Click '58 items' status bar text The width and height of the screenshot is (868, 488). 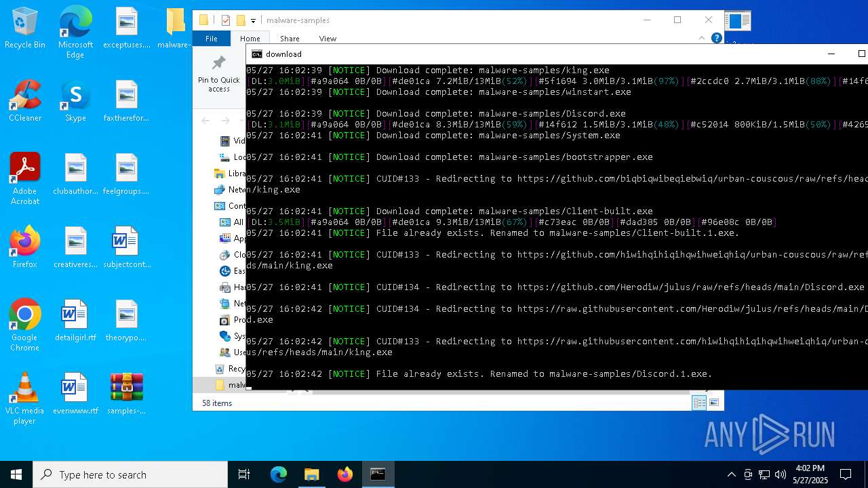pos(217,403)
